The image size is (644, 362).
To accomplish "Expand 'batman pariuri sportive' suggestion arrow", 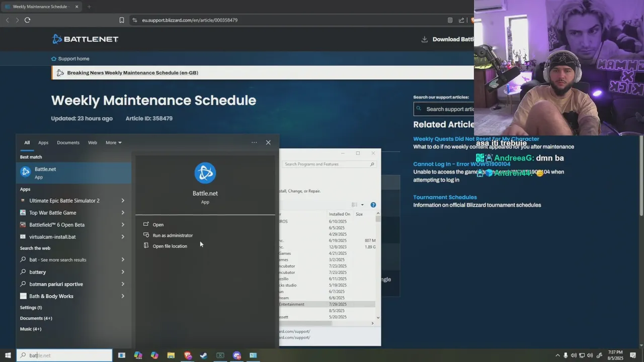I will point(123,284).
